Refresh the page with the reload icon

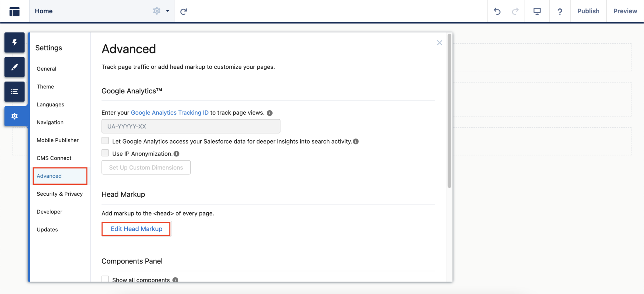184,11
